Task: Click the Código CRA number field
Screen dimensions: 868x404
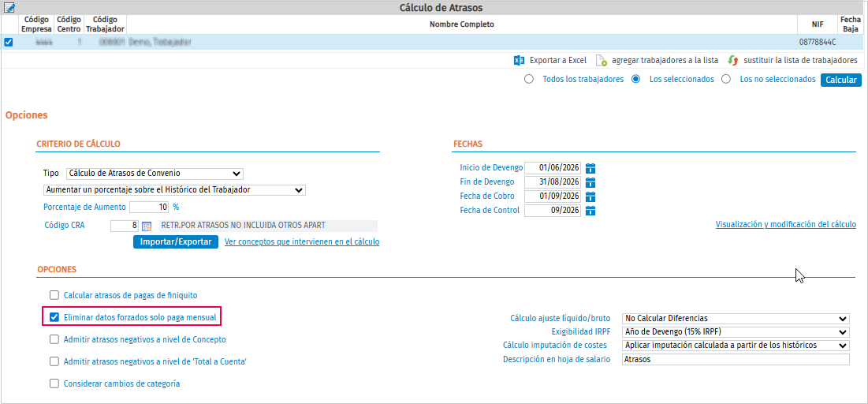Action: pyautogui.click(x=125, y=226)
